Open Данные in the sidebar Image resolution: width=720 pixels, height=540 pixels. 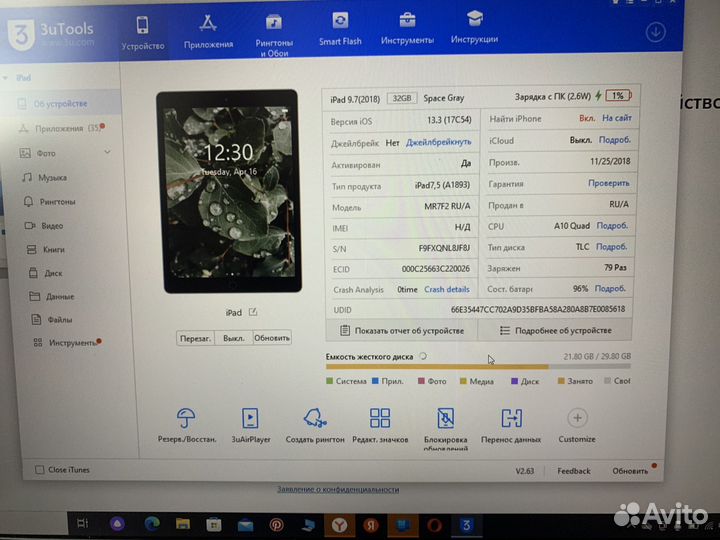click(x=51, y=297)
